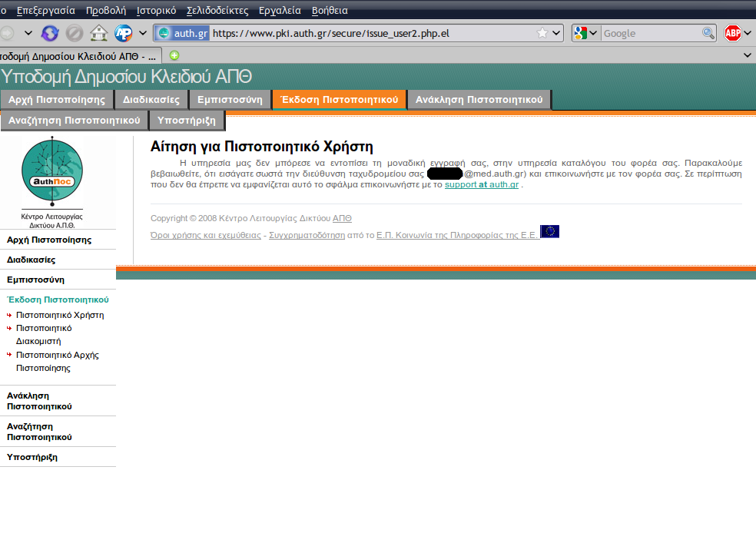The image size is (756, 533).
Task: Open Όροι χρήσης και εχεμύθειας link
Action: (x=205, y=235)
